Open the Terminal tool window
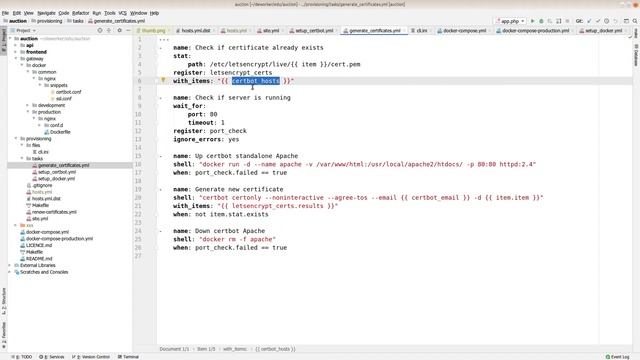This screenshot has width=640, height=360. tap(128, 357)
